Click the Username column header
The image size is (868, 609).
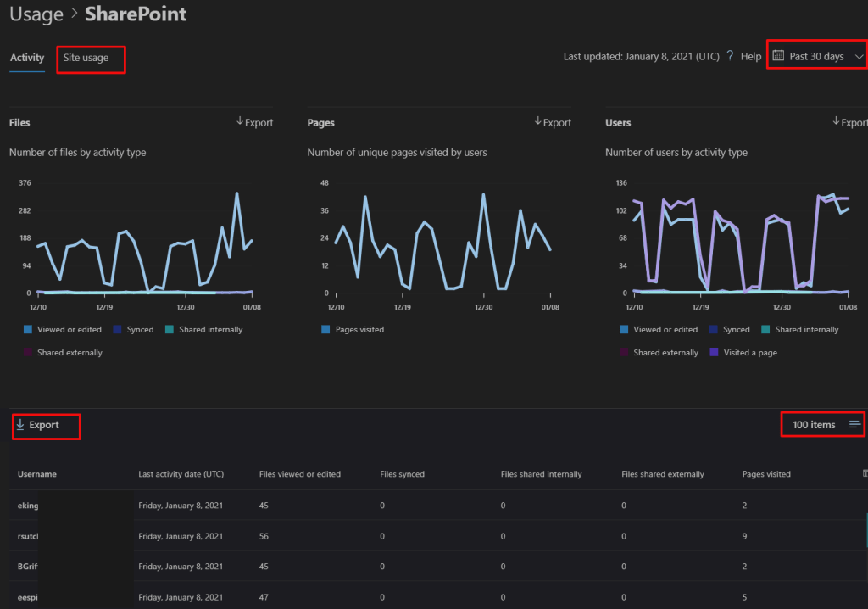coord(36,474)
